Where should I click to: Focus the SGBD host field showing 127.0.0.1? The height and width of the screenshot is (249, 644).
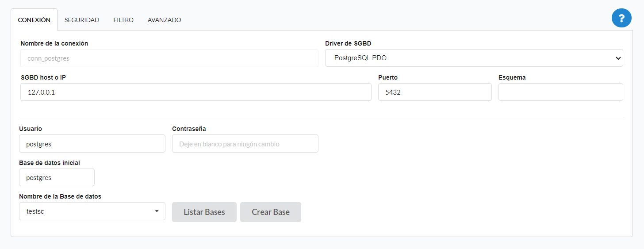coord(195,92)
